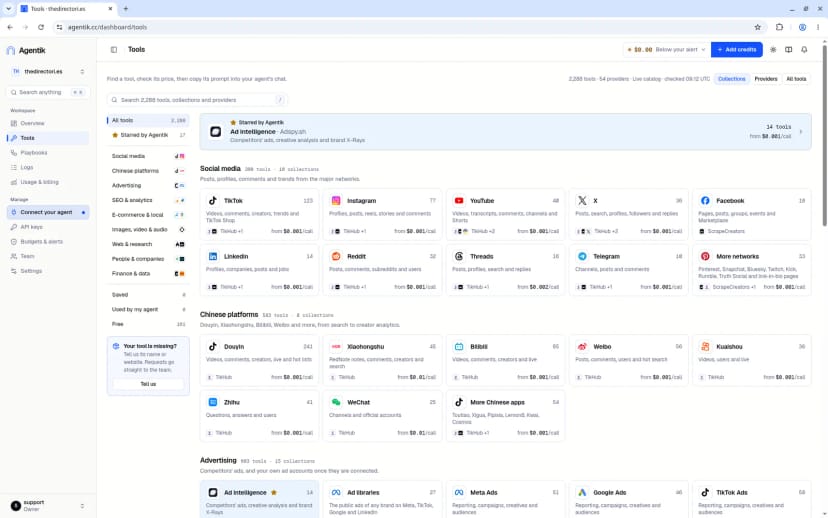Filter by Starred by Agentik
This screenshot has width=828, height=518.
[148, 135]
